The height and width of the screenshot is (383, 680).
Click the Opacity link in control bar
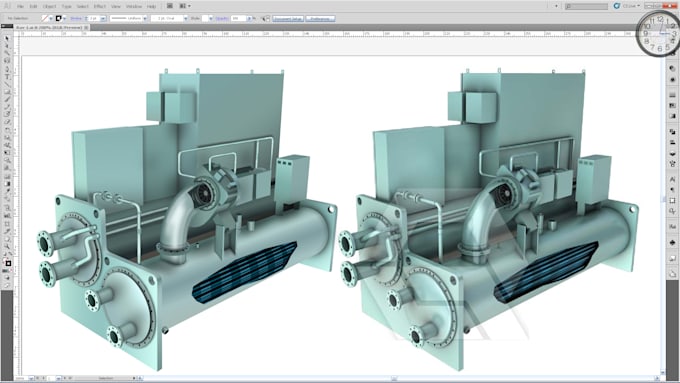coord(222,19)
